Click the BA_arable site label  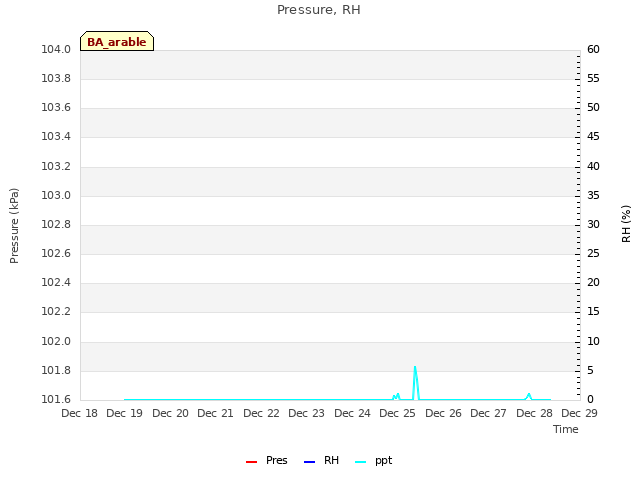pos(117,41)
